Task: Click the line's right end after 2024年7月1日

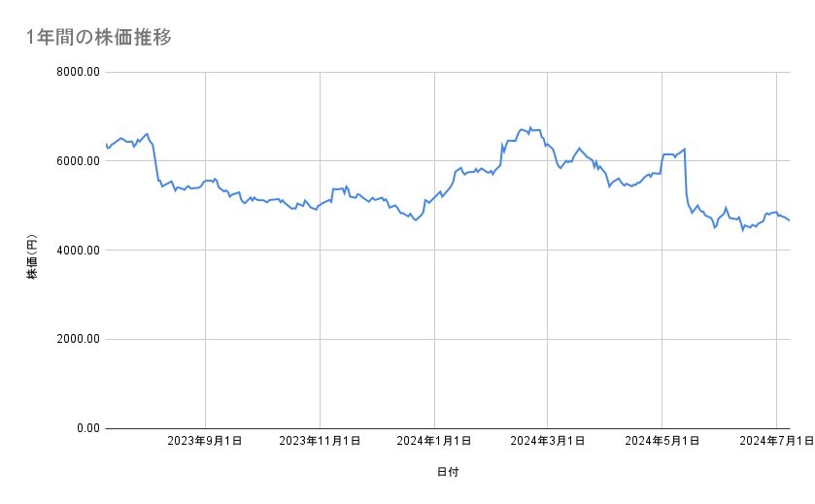Action: pyautogui.click(x=789, y=220)
